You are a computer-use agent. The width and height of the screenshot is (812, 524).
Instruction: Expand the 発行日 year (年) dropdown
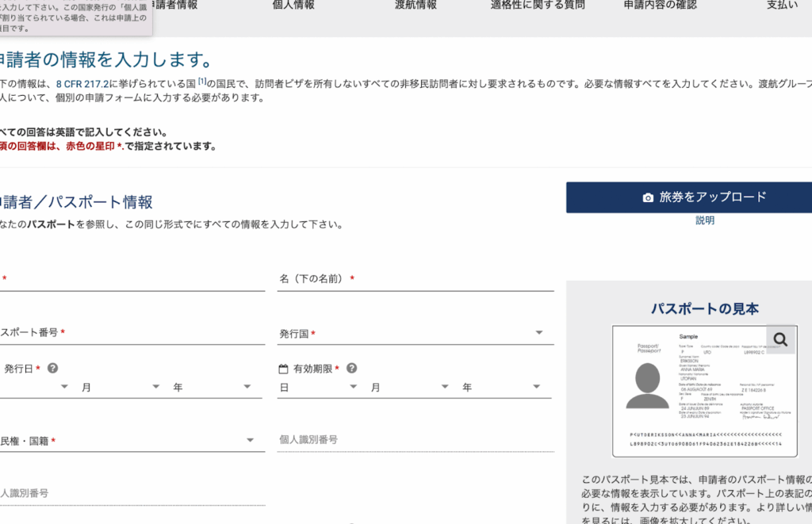[212, 388]
